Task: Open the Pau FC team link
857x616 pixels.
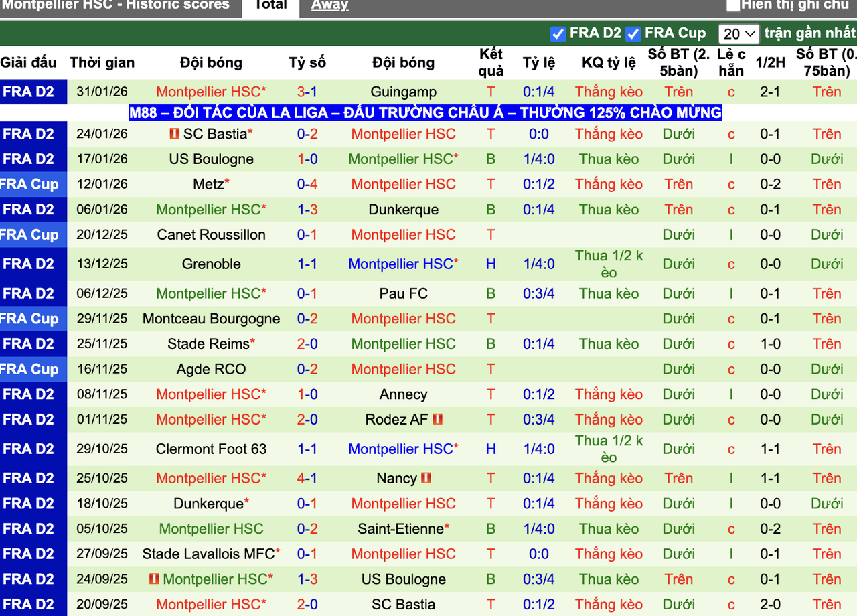Action: (x=403, y=294)
